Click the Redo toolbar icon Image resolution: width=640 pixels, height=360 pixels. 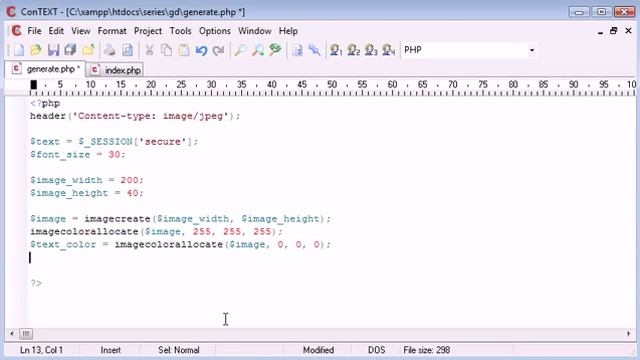click(219, 50)
